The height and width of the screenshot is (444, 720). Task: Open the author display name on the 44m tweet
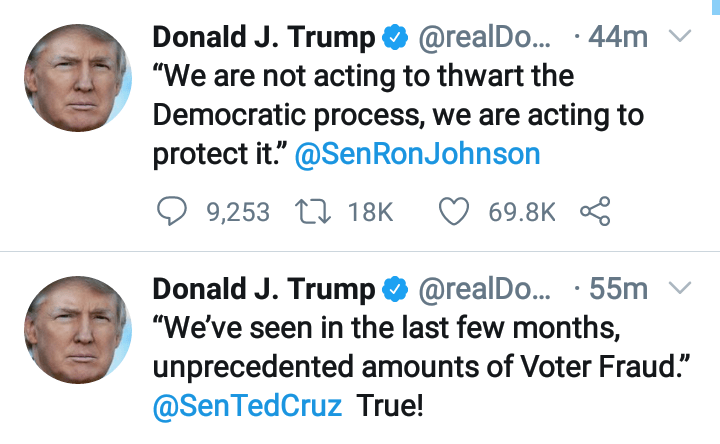click(x=264, y=39)
